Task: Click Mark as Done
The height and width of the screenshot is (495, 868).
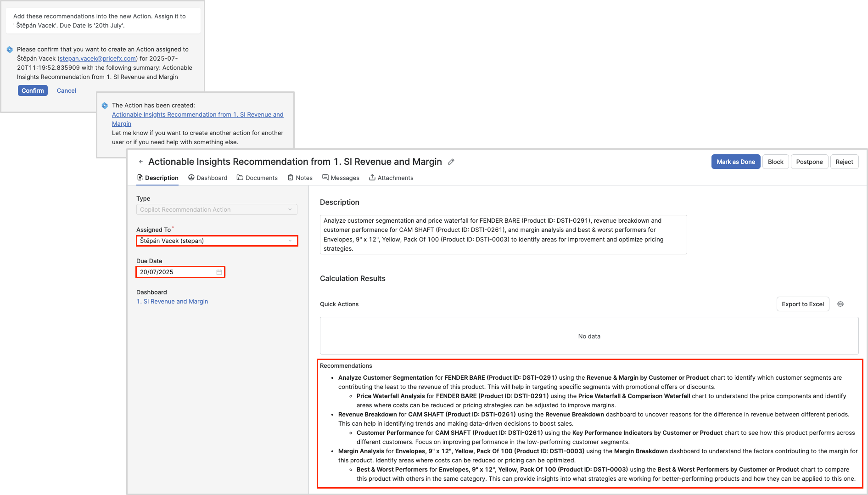Action: (x=735, y=162)
